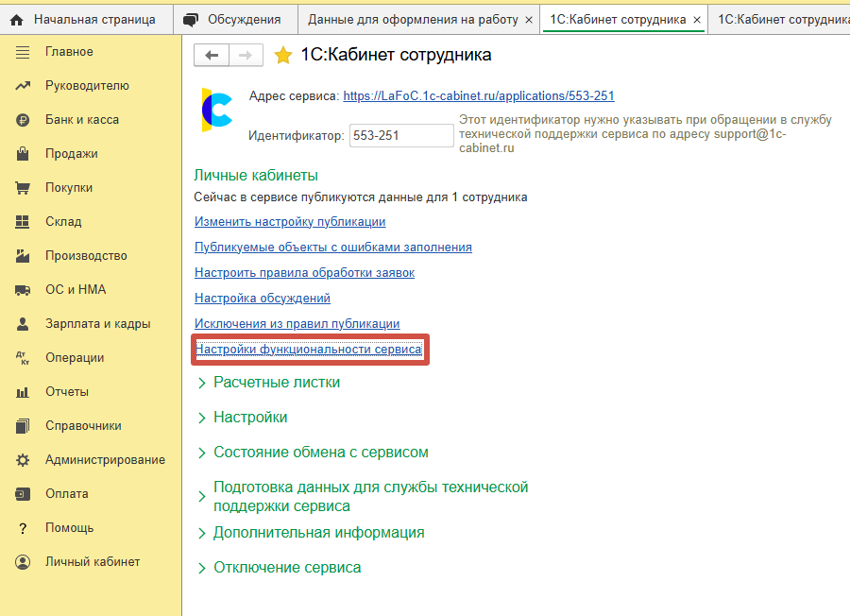The width and height of the screenshot is (850, 616).
Task: Click the Склад grid icon
Action: click(x=23, y=222)
